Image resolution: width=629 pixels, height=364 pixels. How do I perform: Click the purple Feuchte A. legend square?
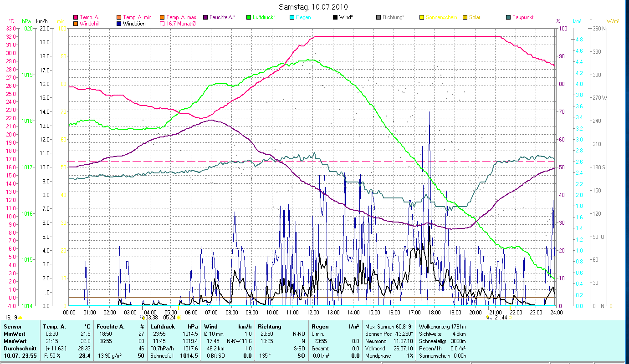(x=205, y=17)
